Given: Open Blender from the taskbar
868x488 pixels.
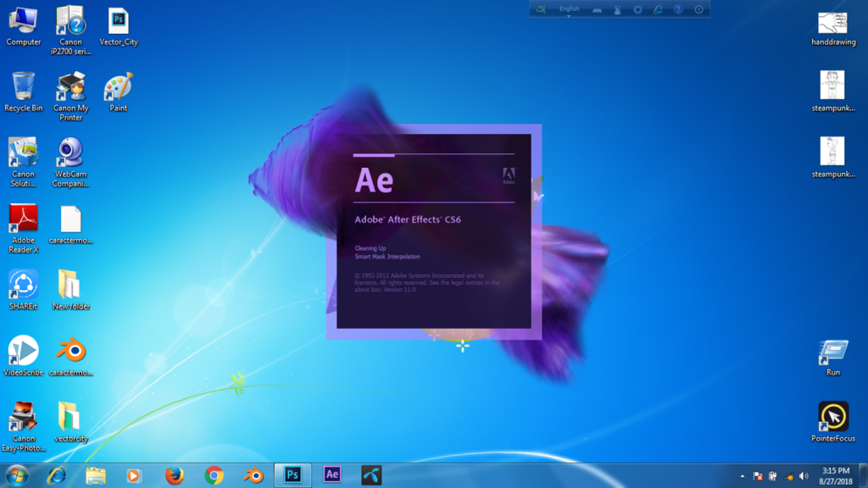Looking at the screenshot, I should pos(253,475).
